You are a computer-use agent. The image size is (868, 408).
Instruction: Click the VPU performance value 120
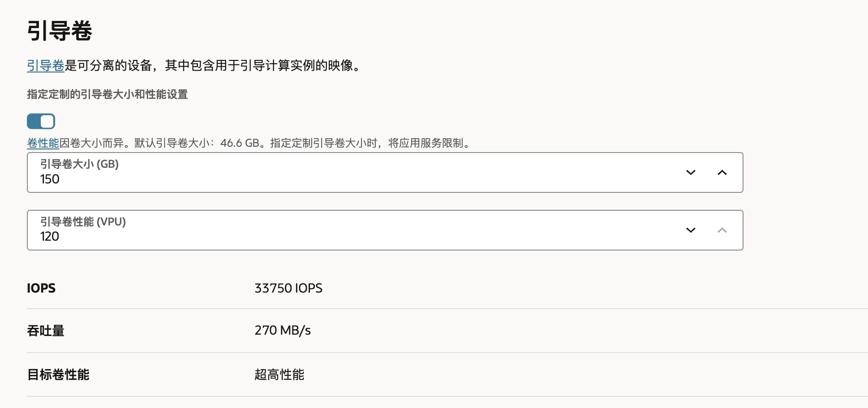point(50,237)
